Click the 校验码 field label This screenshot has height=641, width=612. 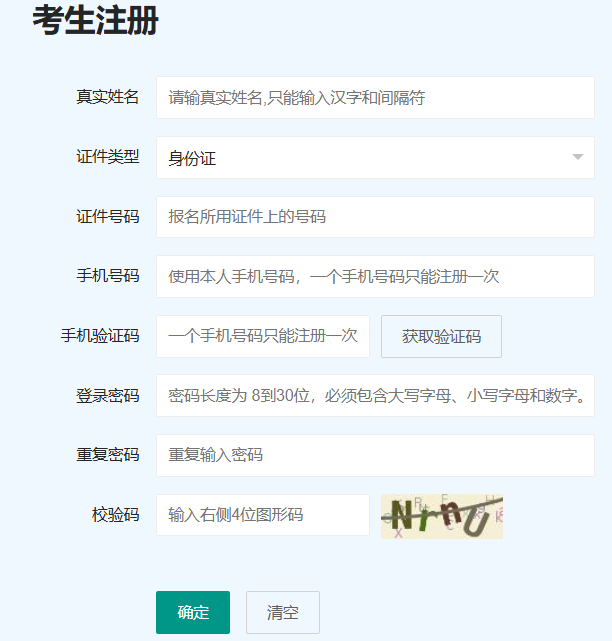point(116,515)
